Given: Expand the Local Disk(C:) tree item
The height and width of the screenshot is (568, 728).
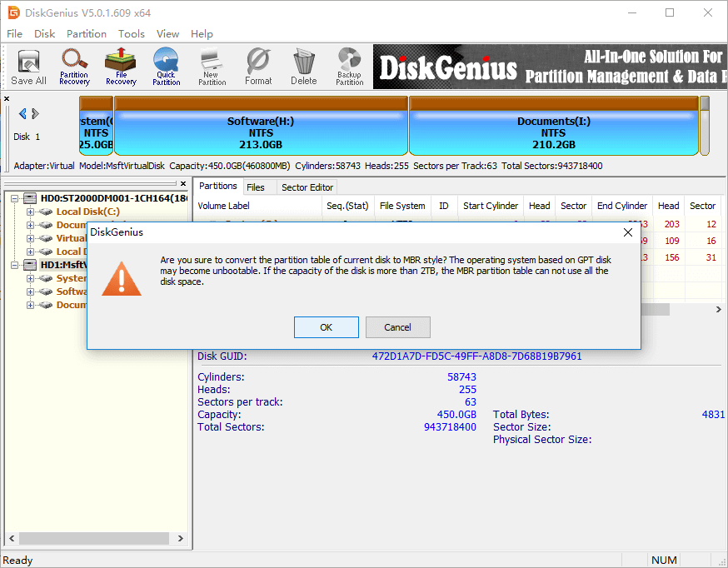Looking at the screenshot, I should pyautogui.click(x=30, y=212).
